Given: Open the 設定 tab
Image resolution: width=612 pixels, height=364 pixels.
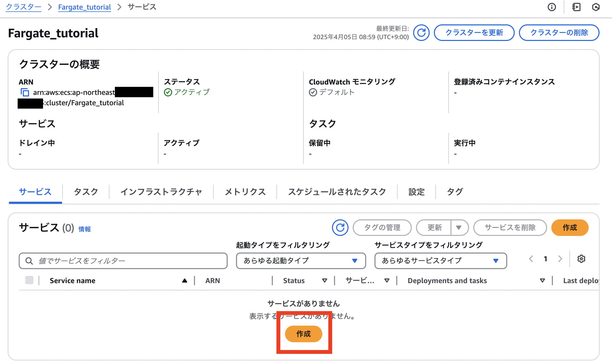Looking at the screenshot, I should (x=416, y=192).
